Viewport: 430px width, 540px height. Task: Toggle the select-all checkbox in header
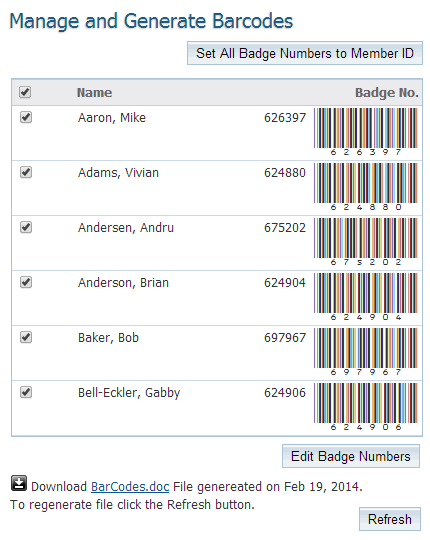[x=25, y=92]
